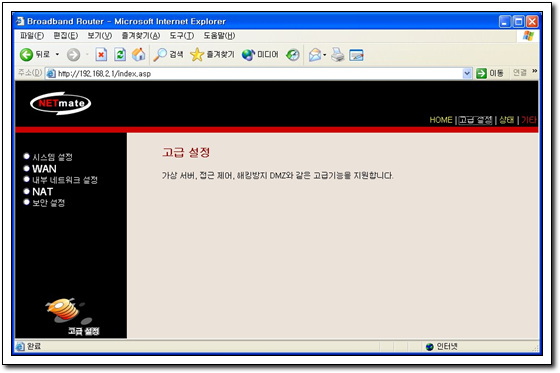Go to the browser Home page icon

(139, 55)
